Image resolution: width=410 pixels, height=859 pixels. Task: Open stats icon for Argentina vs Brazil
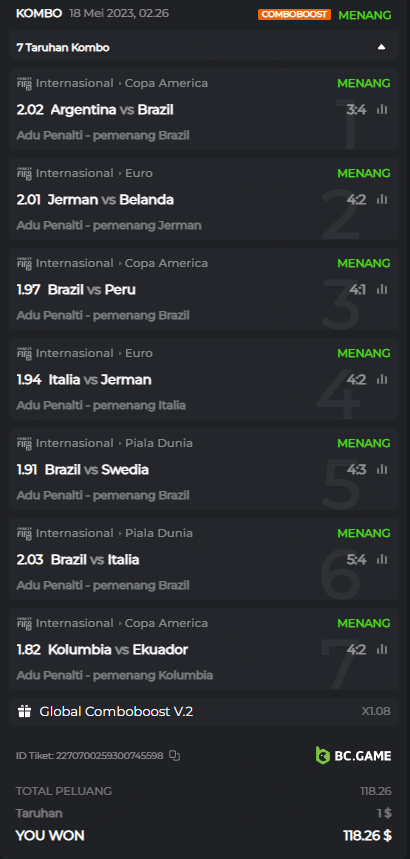coord(382,110)
